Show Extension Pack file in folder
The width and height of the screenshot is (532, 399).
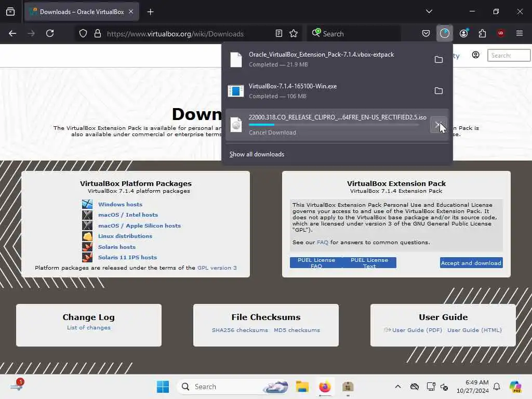pyautogui.click(x=438, y=60)
